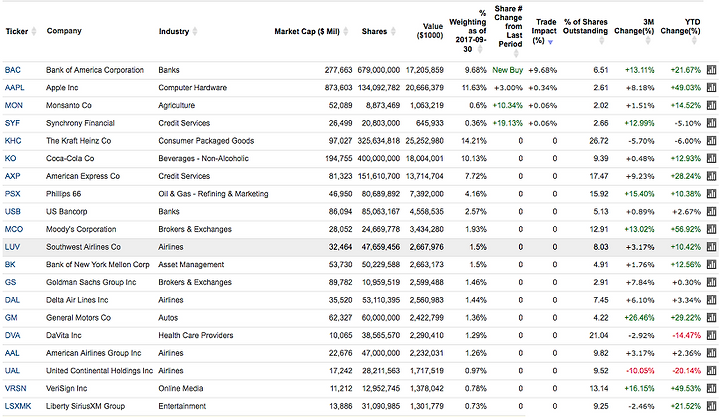Open the AAPL ticker link
The width and height of the screenshot is (720, 417).
[14, 87]
